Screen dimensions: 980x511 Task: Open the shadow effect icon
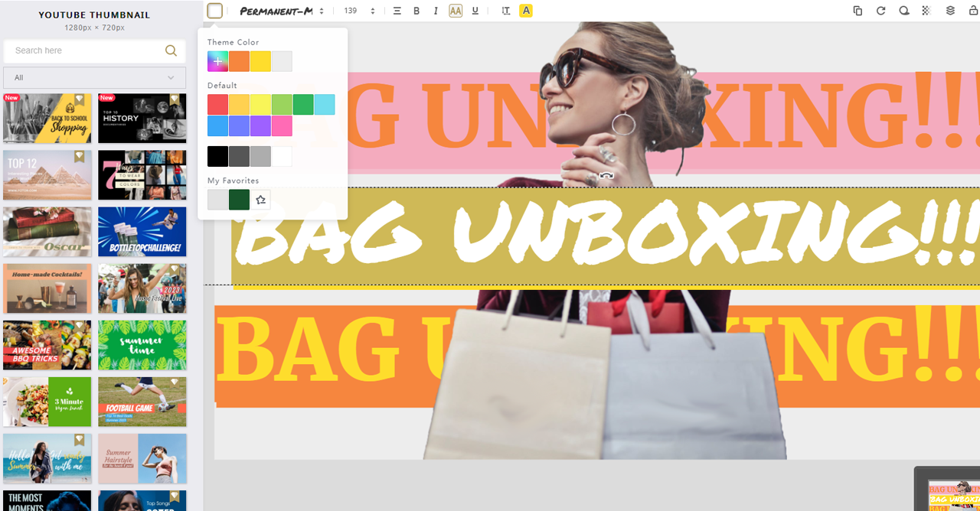click(904, 11)
